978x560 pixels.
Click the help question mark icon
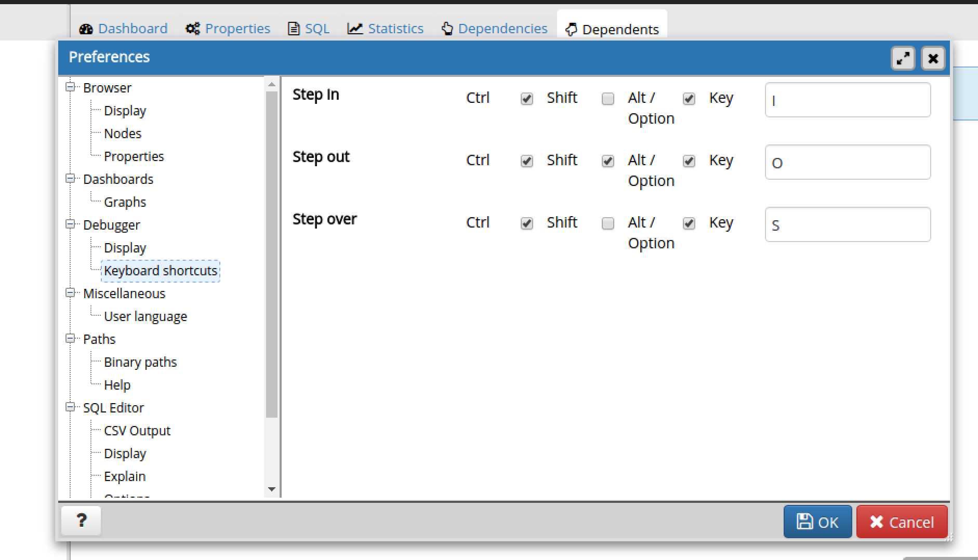click(81, 521)
